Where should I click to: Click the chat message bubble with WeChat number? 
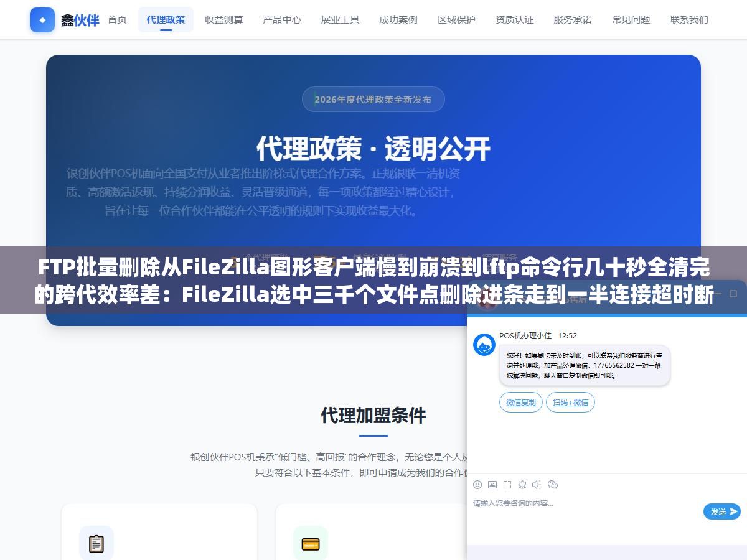click(x=585, y=366)
